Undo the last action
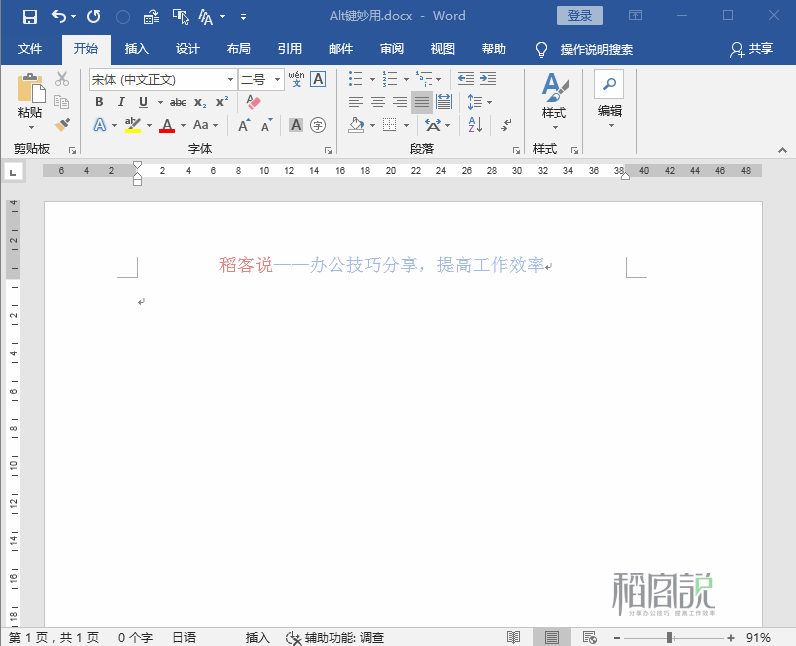This screenshot has width=796, height=646. coord(59,17)
